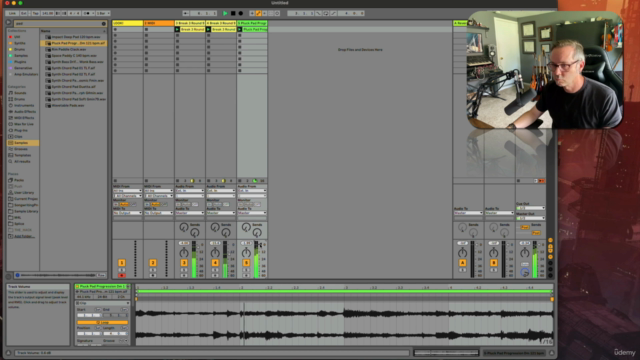Click the Tap tempo button
640x360 pixels.
click(x=36, y=13)
